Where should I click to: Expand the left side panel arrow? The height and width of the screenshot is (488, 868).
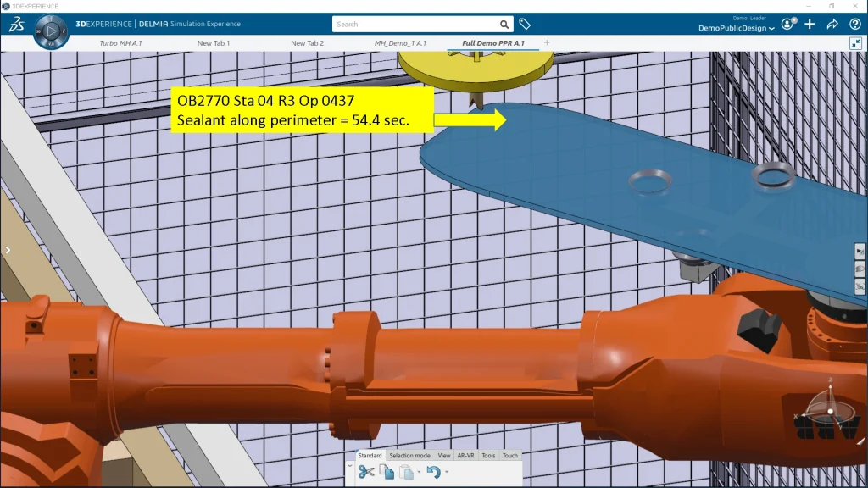(8, 250)
